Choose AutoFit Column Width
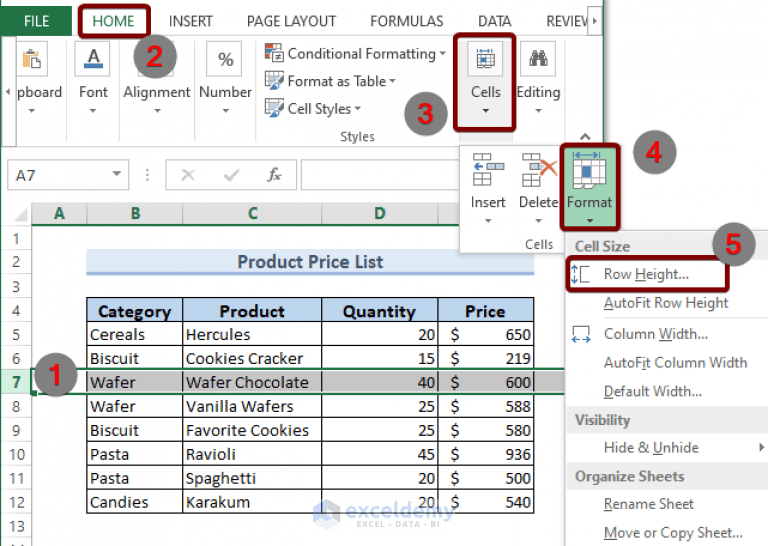The image size is (768, 546). [675, 362]
